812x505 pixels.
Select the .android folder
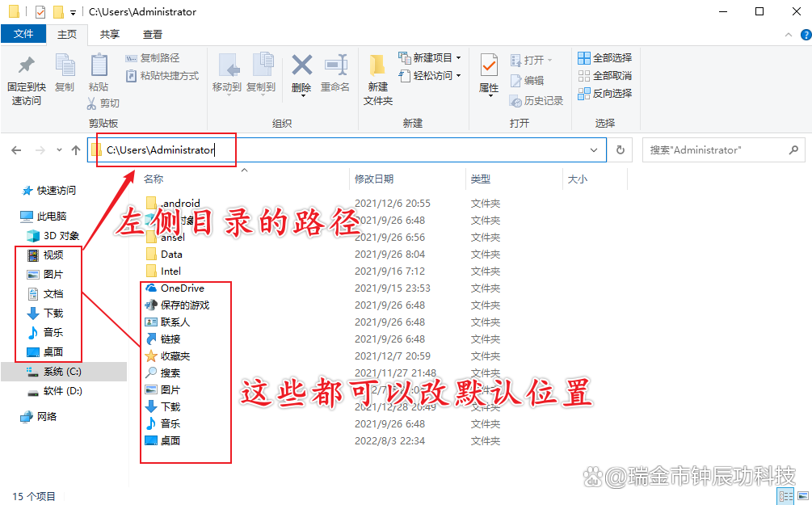coord(173,203)
